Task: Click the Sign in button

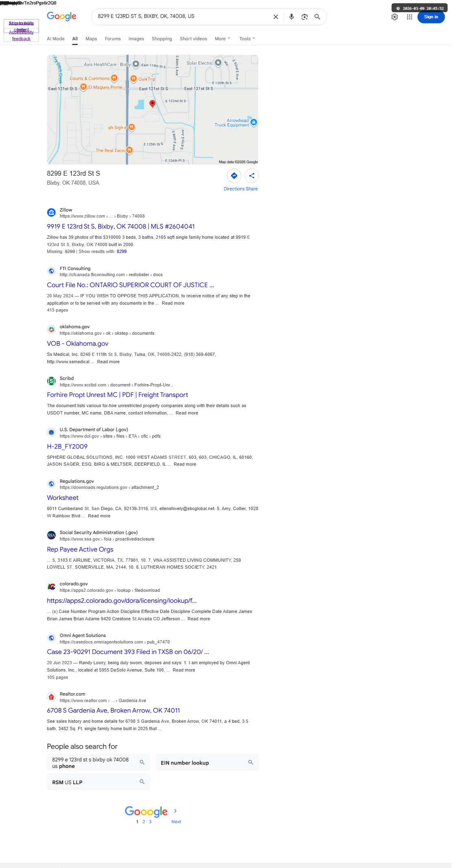Action: (431, 17)
